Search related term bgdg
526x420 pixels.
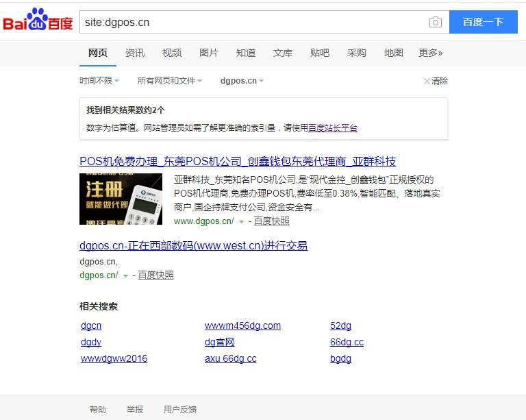(x=340, y=358)
